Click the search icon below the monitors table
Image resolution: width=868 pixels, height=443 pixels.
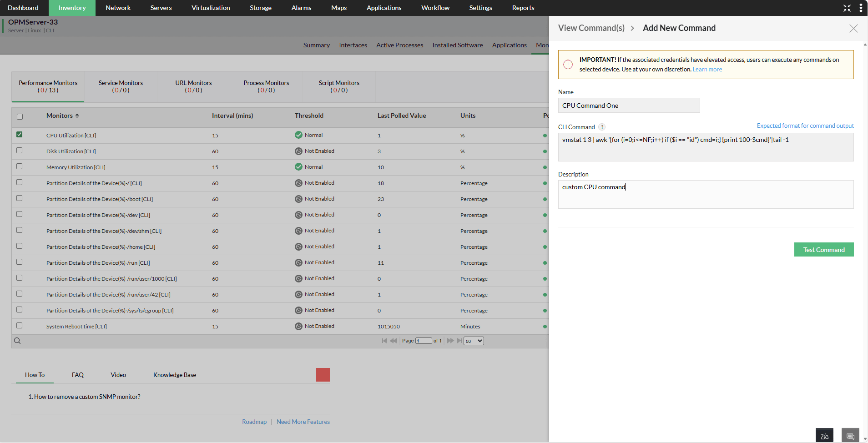click(18, 340)
